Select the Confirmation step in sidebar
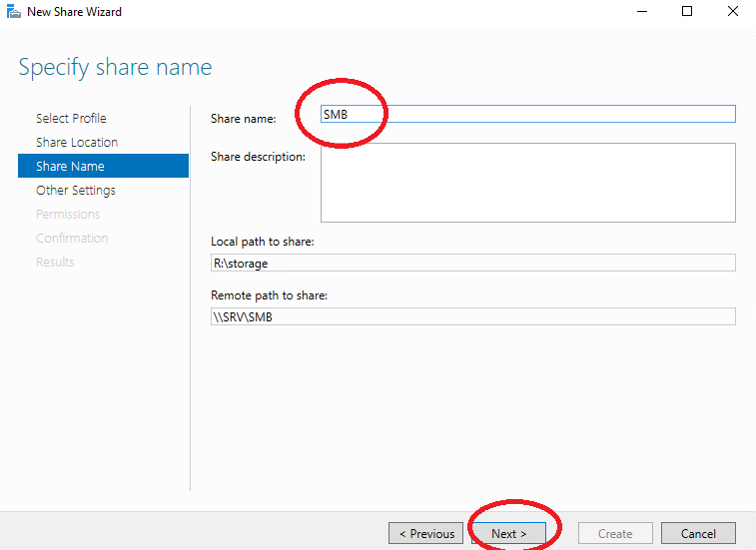The image size is (756, 550). click(x=72, y=239)
